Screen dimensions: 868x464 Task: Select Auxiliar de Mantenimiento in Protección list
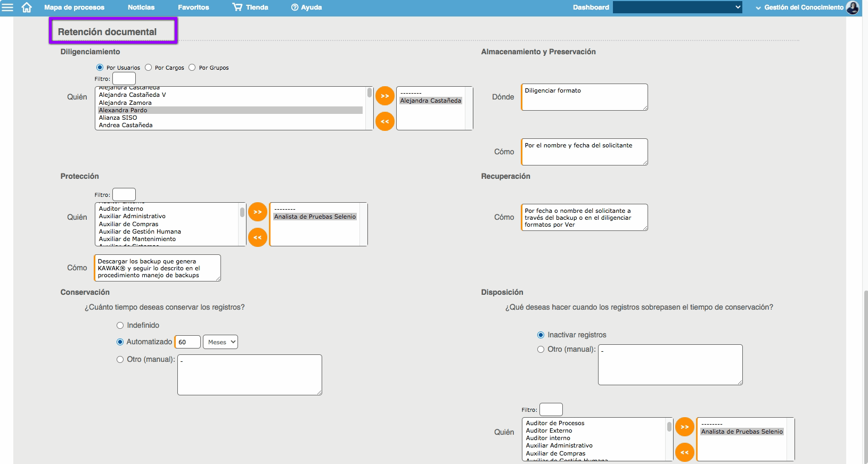pyautogui.click(x=167, y=239)
